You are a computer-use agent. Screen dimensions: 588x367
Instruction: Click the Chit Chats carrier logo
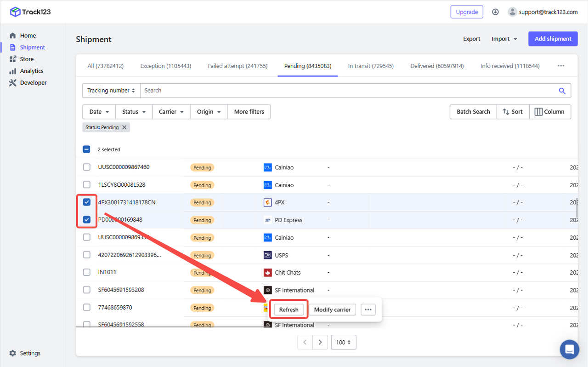coord(268,273)
